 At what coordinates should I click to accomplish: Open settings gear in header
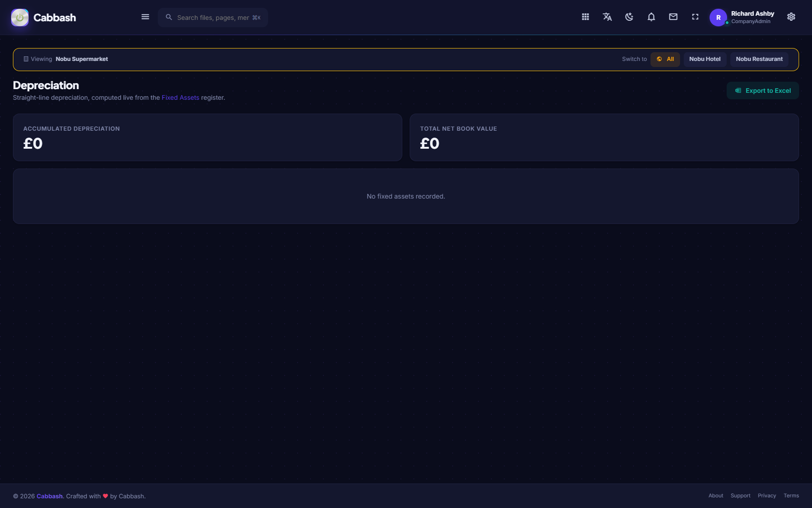(x=791, y=17)
